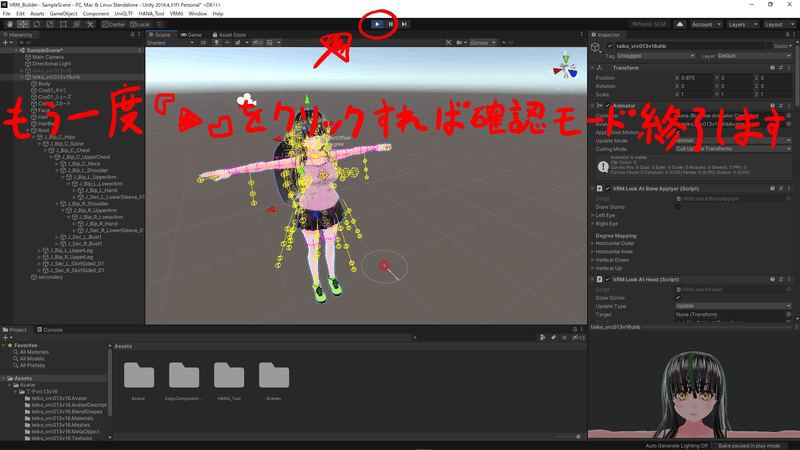Expand the Left Eye property
Screen dimensions: 800x450
pos(593,215)
